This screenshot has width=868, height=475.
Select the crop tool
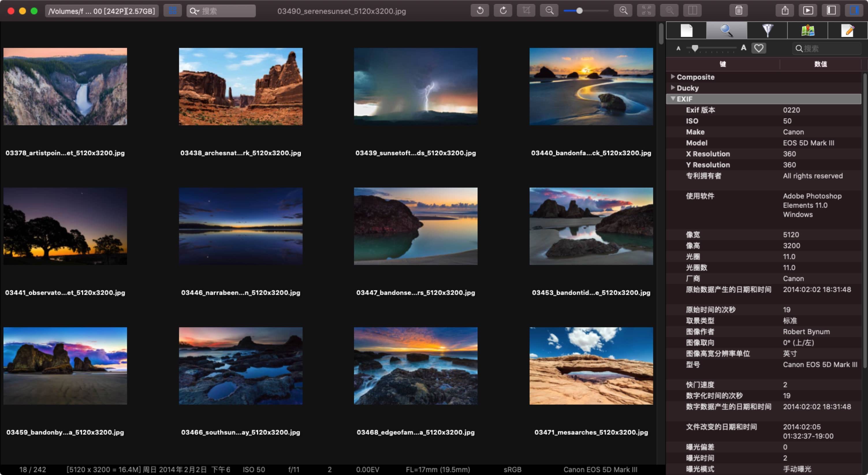click(x=526, y=11)
